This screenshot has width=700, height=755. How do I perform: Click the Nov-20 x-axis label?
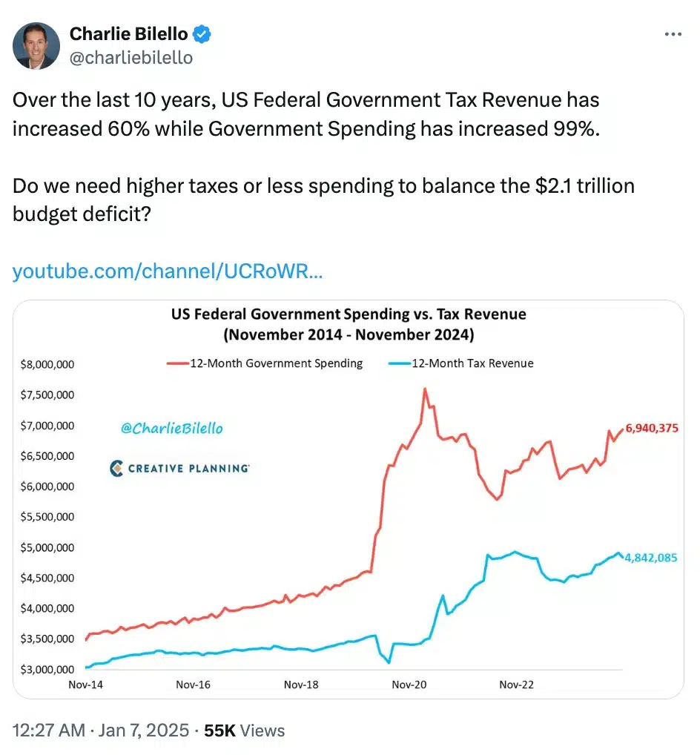click(409, 685)
